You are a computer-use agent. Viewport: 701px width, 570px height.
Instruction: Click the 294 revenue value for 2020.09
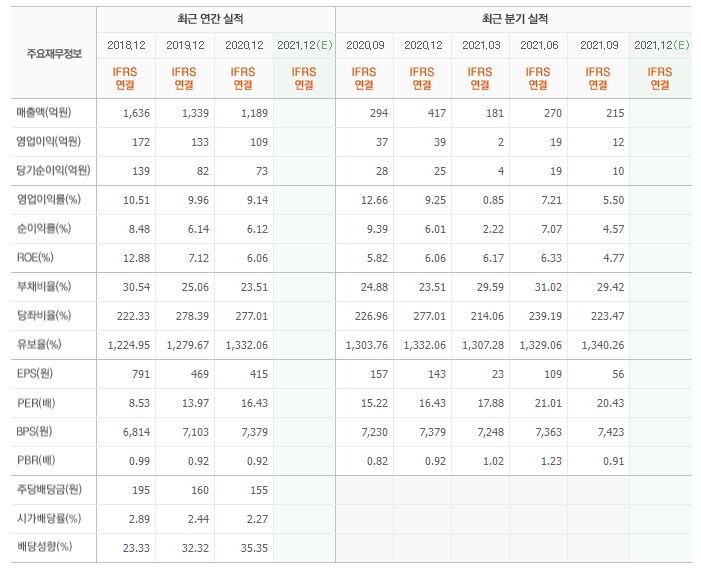point(379,113)
